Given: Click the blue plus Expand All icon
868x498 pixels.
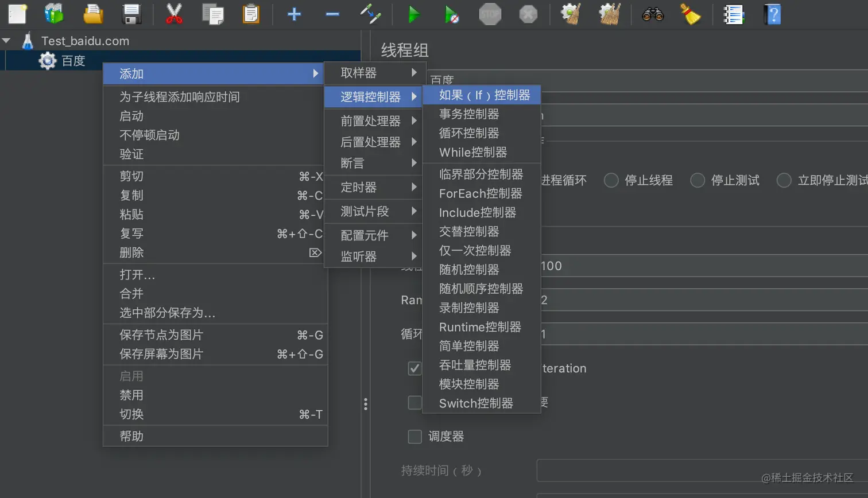Looking at the screenshot, I should [x=294, y=14].
